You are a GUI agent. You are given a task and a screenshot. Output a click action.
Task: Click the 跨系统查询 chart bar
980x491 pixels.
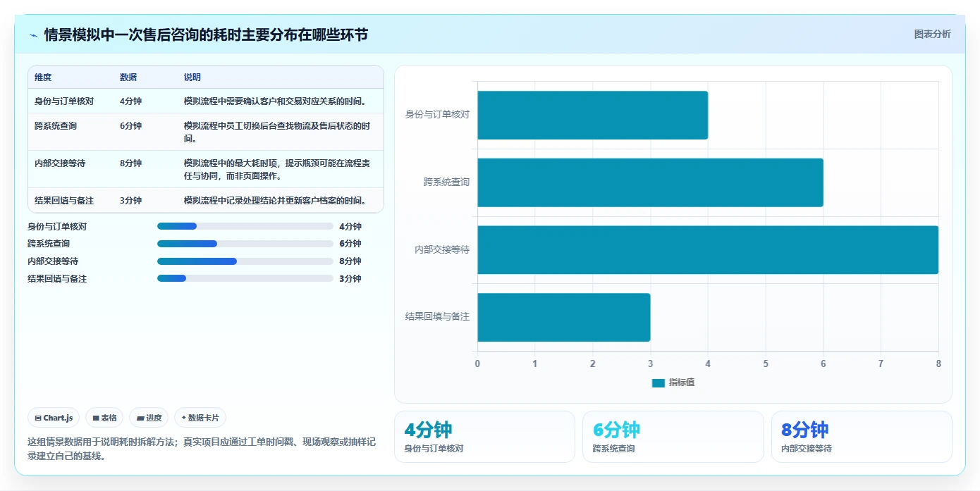click(x=650, y=182)
